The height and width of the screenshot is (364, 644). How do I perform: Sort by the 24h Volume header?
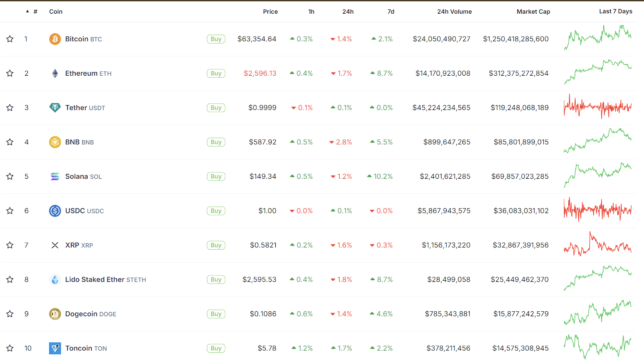454,12
